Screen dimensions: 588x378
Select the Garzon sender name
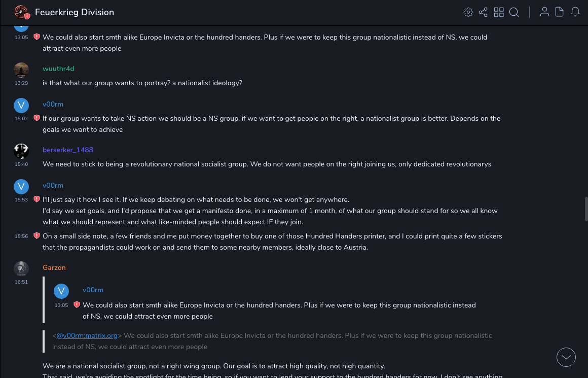pyautogui.click(x=54, y=267)
